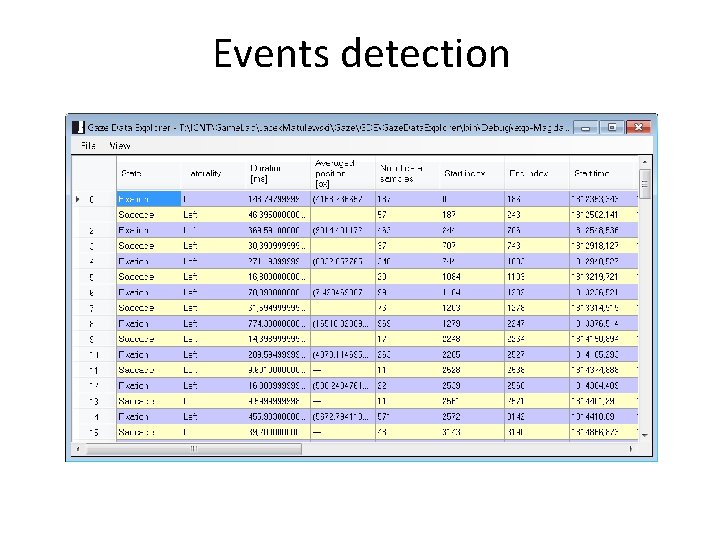Select the Fixation state cell in row 8
720x540 pixels.
[x=149, y=323]
